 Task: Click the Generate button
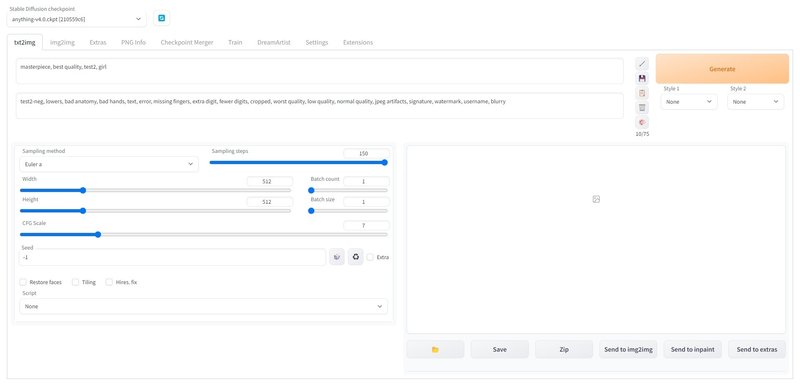click(722, 69)
